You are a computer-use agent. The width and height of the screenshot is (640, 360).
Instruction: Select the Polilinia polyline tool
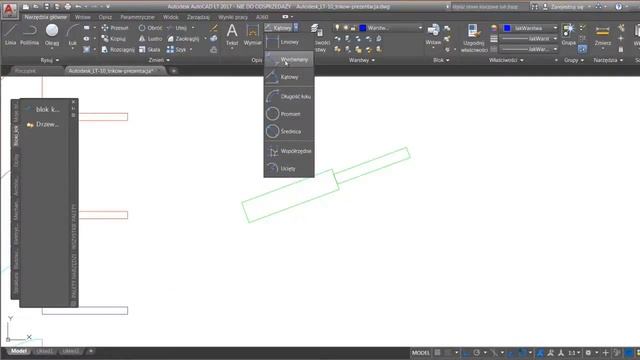tap(29, 34)
